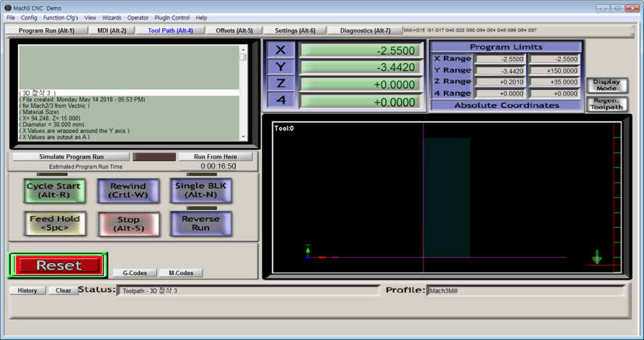Click the Absolute Coordinates label
The image size is (644, 340).
(x=506, y=105)
